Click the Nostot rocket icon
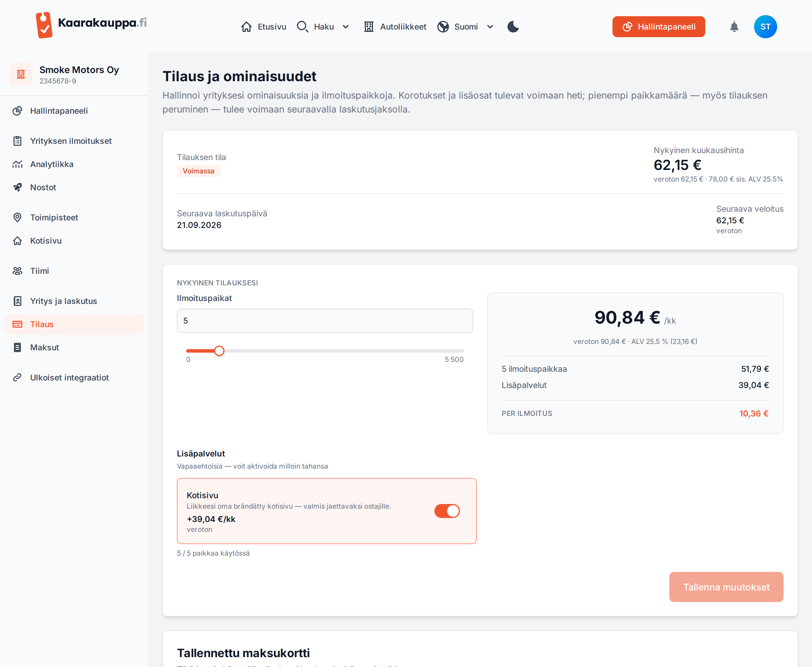812x667 pixels. pyautogui.click(x=17, y=188)
